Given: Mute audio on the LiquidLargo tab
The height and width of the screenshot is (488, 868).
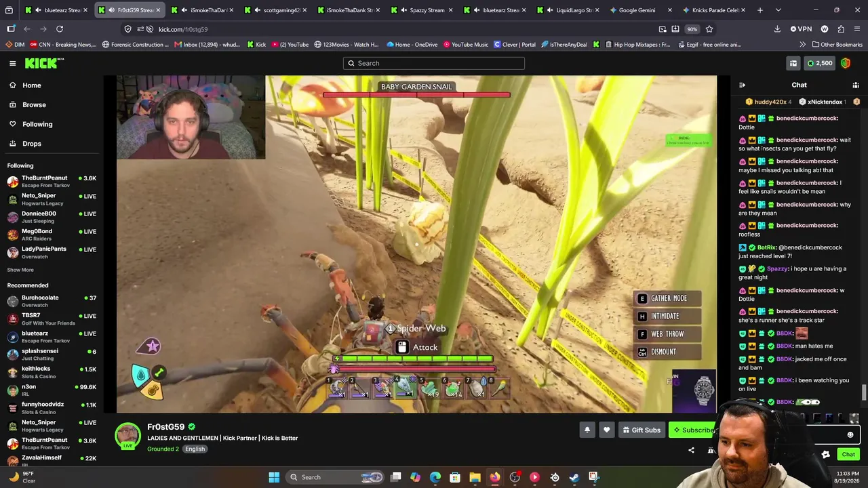Looking at the screenshot, I should coord(550,10).
